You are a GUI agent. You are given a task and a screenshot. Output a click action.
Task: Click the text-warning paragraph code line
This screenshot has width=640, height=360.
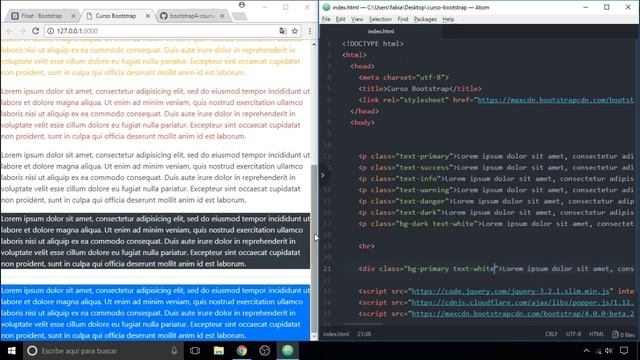pos(496,190)
